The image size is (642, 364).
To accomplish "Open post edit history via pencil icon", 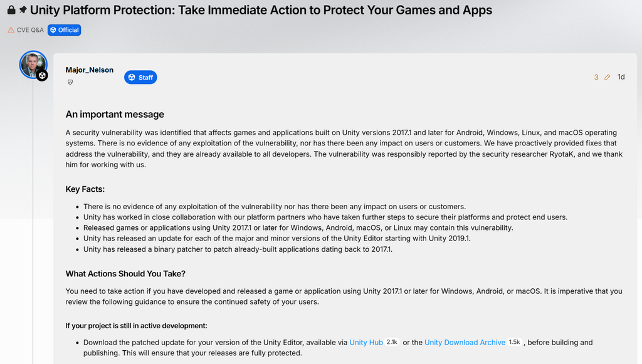I will (607, 77).
